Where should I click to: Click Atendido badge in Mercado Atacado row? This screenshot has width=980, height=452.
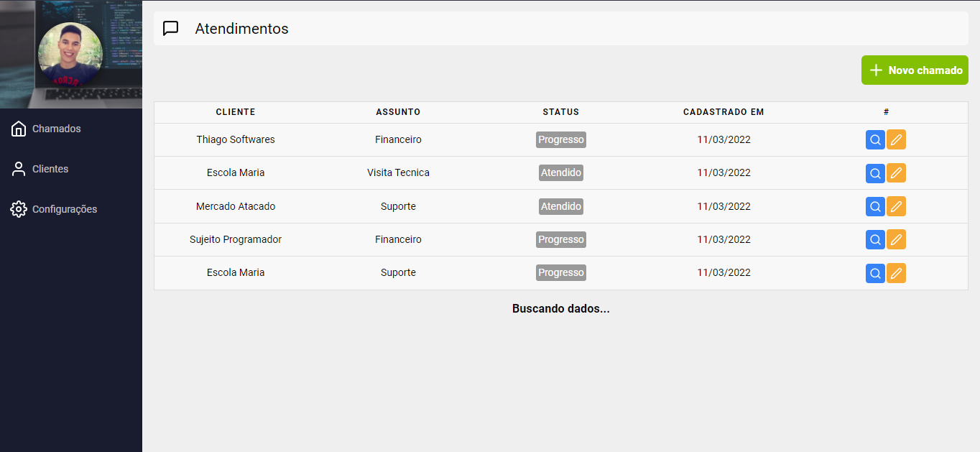coord(561,206)
